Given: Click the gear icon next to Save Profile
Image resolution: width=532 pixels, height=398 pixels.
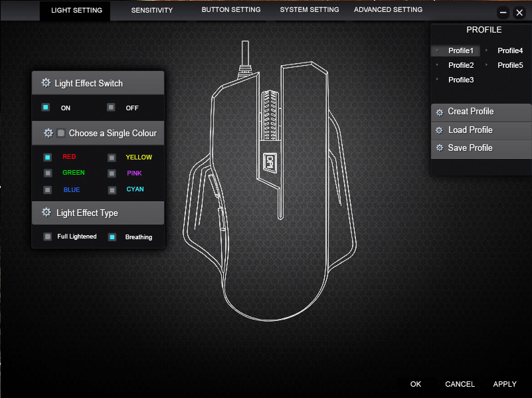Looking at the screenshot, I should click(x=439, y=148).
